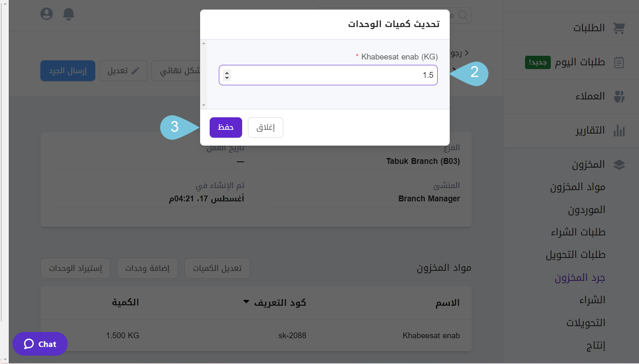Click the dialog scrollbar up arrow

click(203, 43)
